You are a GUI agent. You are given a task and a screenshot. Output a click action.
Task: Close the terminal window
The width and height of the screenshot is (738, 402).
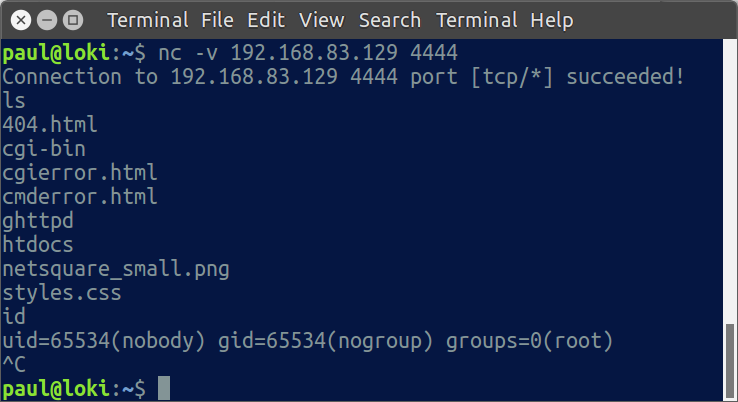tap(22, 20)
